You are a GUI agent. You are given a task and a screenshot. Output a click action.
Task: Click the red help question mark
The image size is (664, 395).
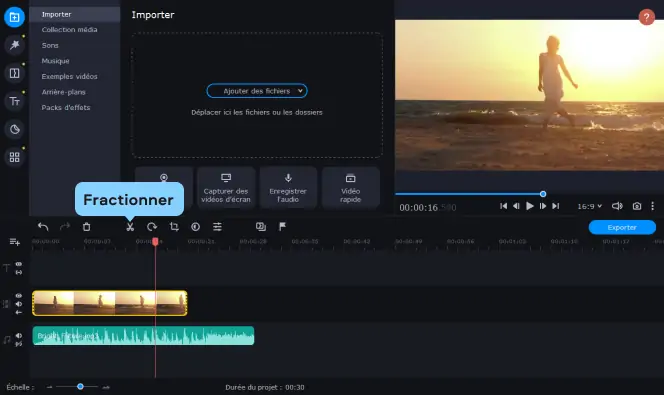(x=646, y=17)
